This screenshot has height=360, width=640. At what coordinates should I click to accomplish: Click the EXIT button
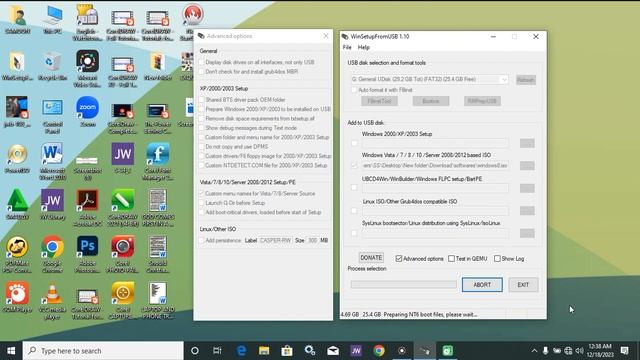[523, 285]
